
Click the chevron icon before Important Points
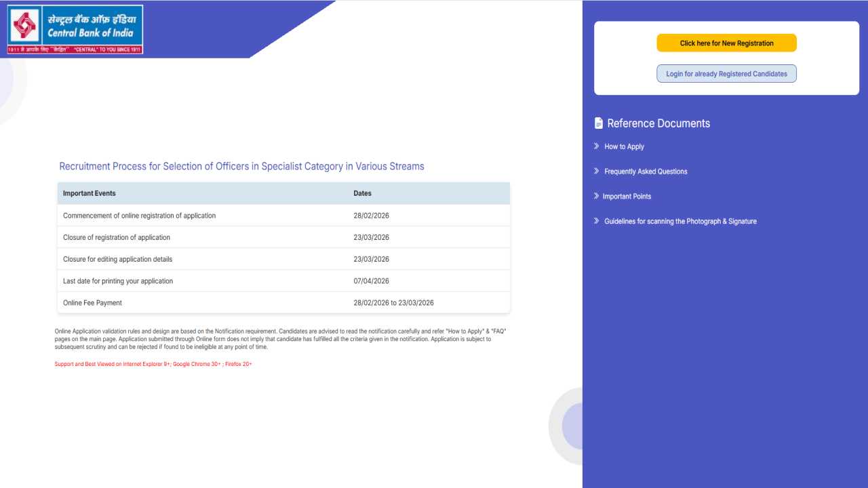pos(596,196)
